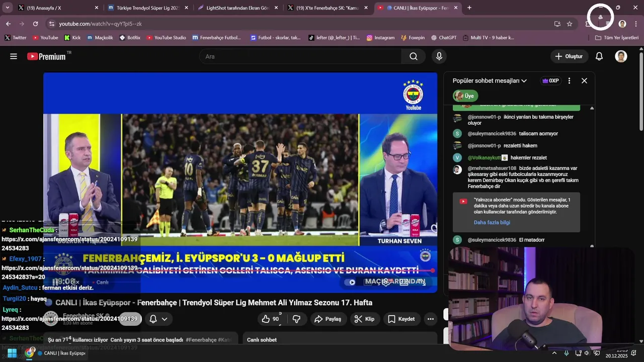This screenshot has width=644, height=362.
Task: Expand channel notification preferences bell dropdown
Action: pyautogui.click(x=158, y=319)
